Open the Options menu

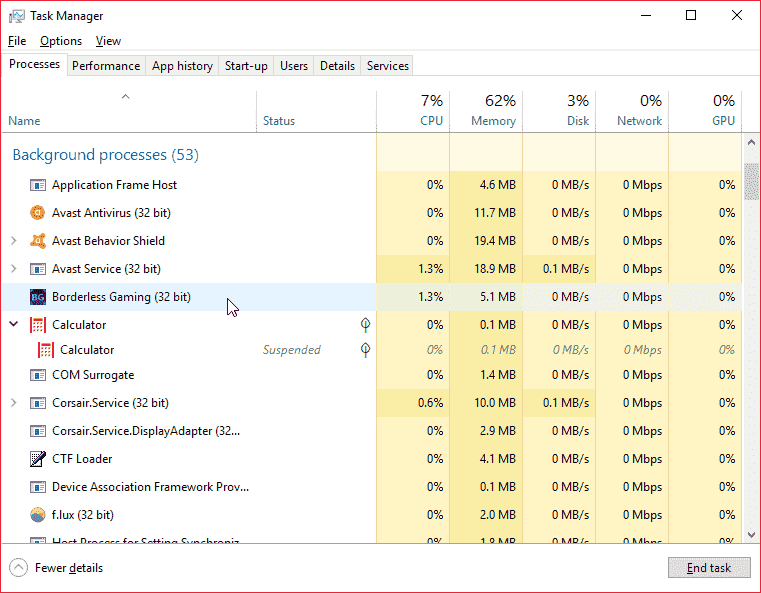point(61,41)
